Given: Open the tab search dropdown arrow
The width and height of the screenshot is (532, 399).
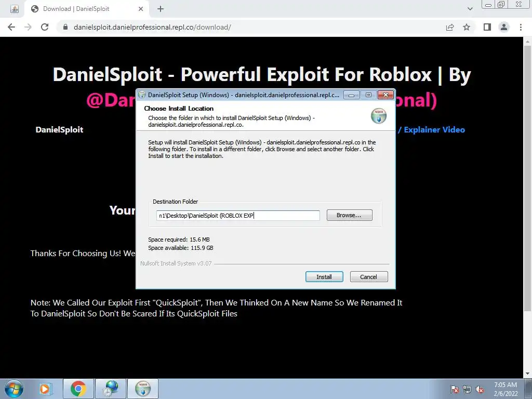Looking at the screenshot, I should [470, 9].
